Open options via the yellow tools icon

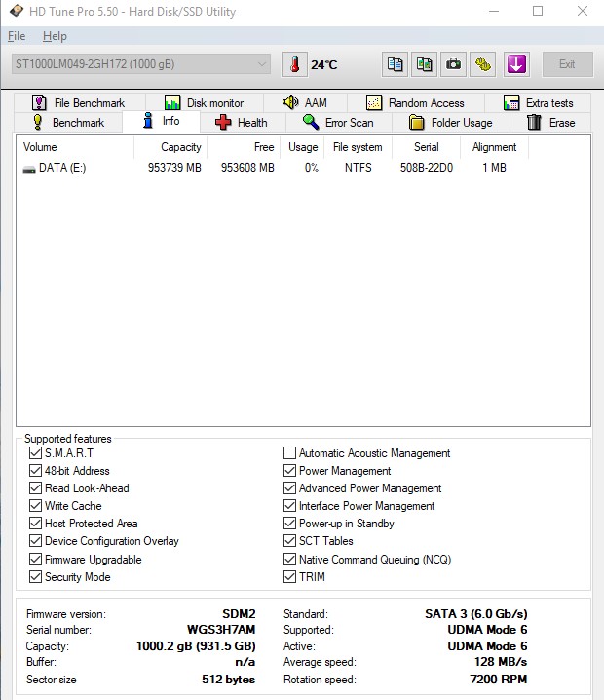pos(482,64)
